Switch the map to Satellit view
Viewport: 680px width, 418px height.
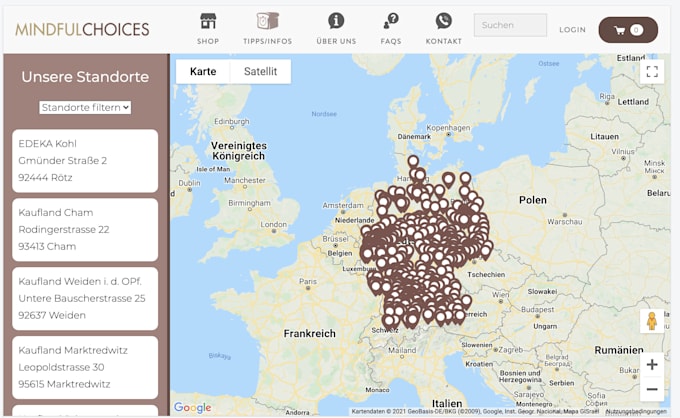(260, 72)
